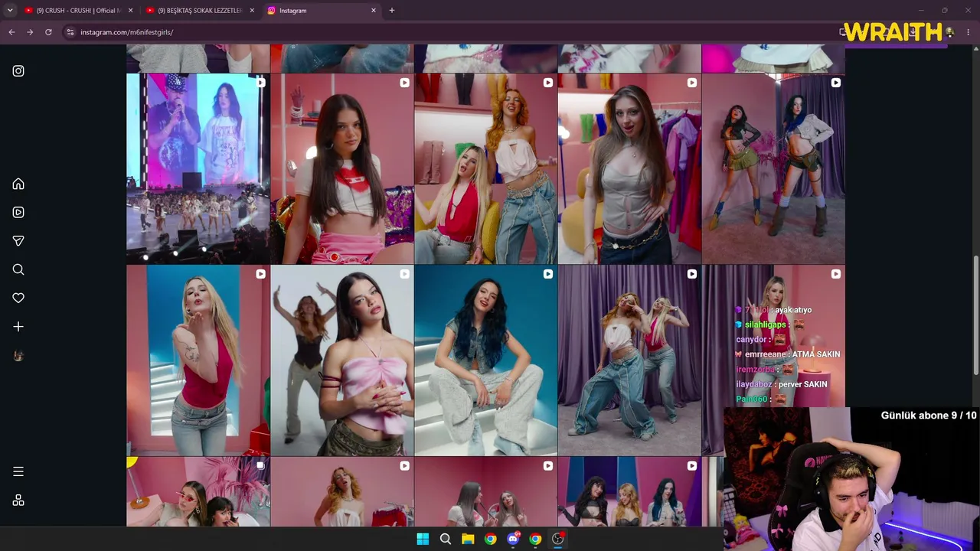Switch to the CRUSH - CRUSH! YouTube tab
This screenshot has width=980, height=551.
pos(78,11)
